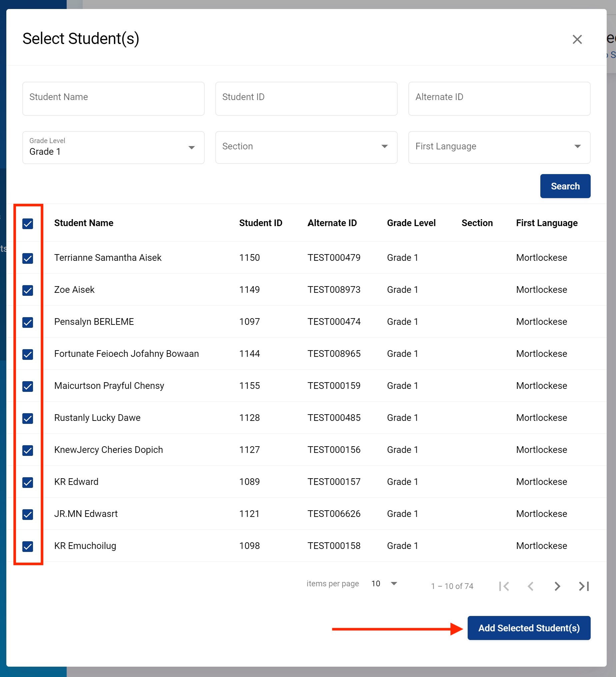
Task: Expand the Section filter dropdown
Action: pyautogui.click(x=306, y=147)
